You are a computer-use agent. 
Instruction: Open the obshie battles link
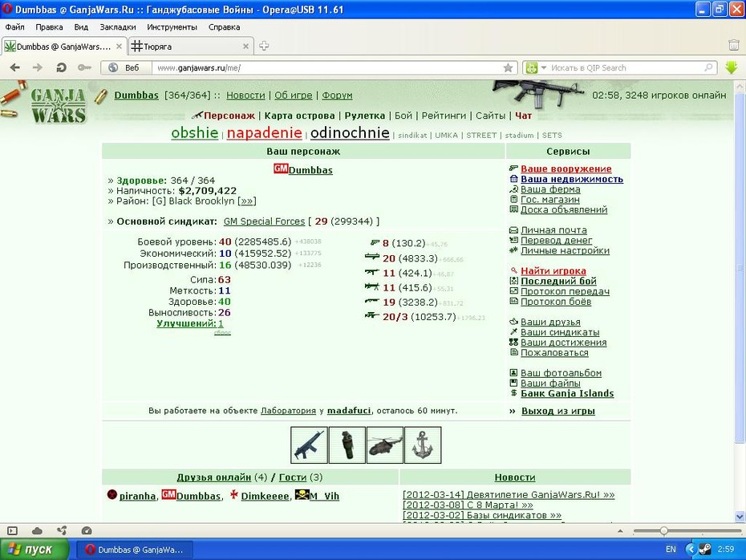pos(195,132)
